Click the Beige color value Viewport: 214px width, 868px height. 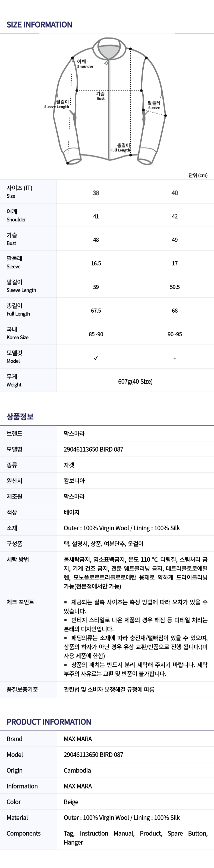click(71, 802)
